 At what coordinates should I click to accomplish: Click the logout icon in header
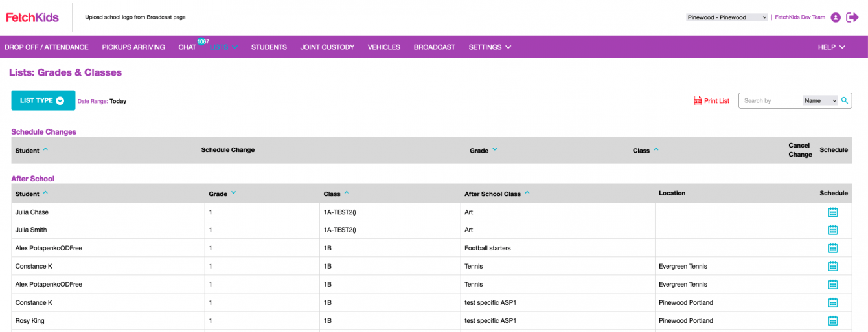pyautogui.click(x=852, y=17)
